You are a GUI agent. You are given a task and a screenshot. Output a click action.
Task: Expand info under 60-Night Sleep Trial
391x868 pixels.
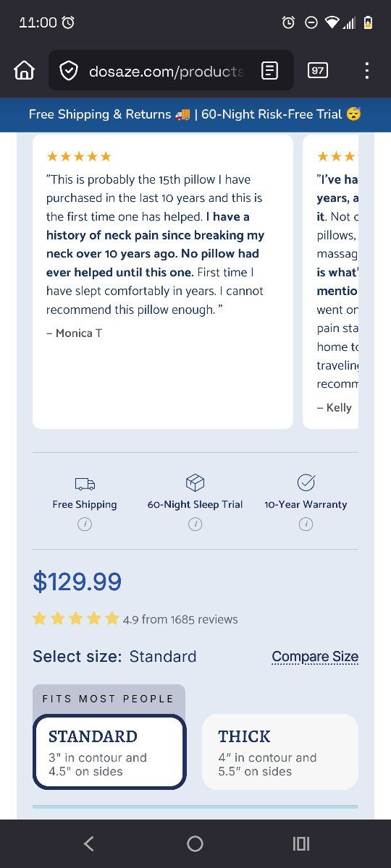195,524
